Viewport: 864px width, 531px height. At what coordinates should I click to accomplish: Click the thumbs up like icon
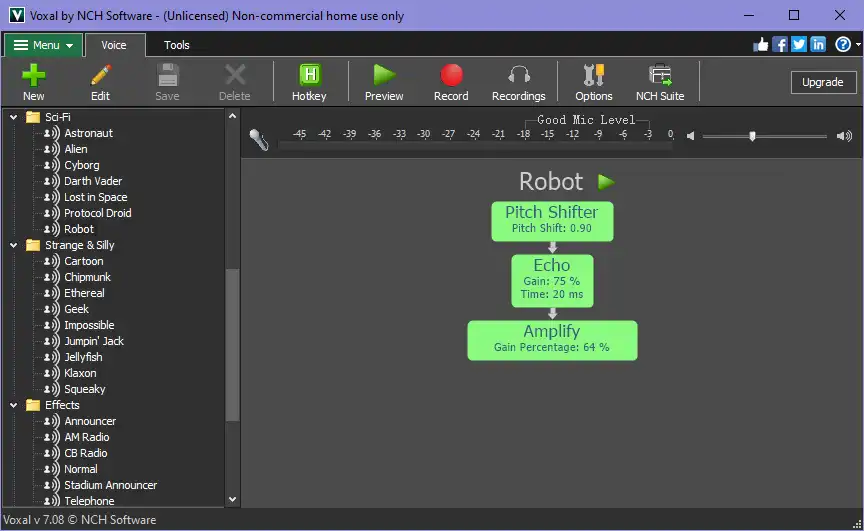pos(760,45)
